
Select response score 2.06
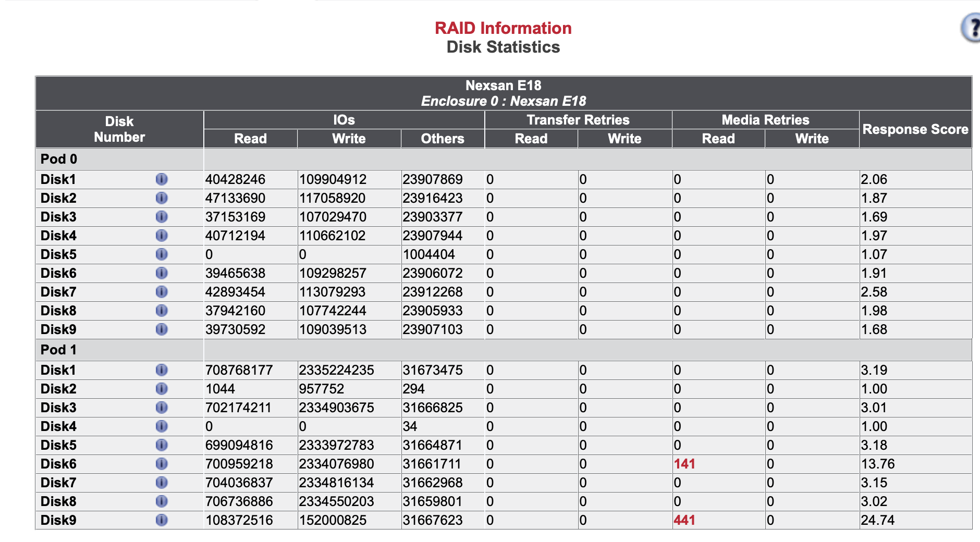874,179
